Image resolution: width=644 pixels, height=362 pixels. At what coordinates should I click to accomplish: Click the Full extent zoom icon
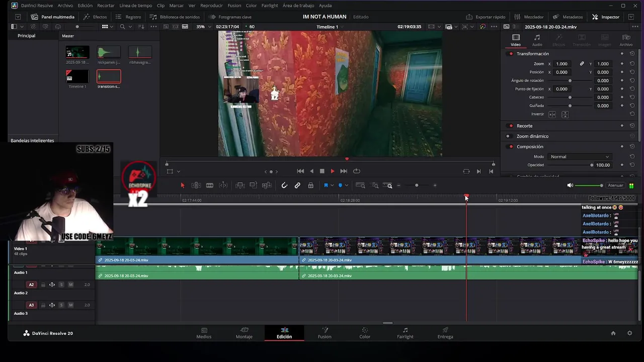pyautogui.click(x=360, y=186)
